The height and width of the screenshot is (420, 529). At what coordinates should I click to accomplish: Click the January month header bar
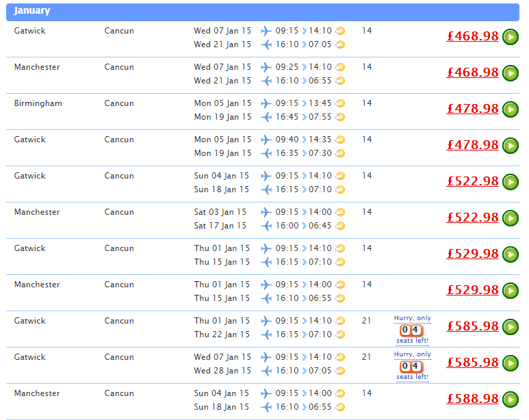click(x=263, y=12)
